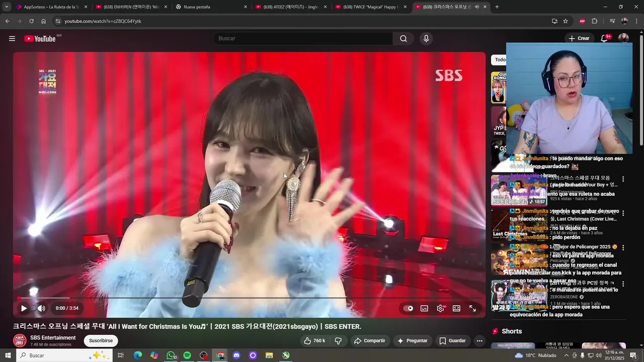The width and height of the screenshot is (644, 362).
Task: Click the Crear button in YouTube header
Action: (x=579, y=38)
